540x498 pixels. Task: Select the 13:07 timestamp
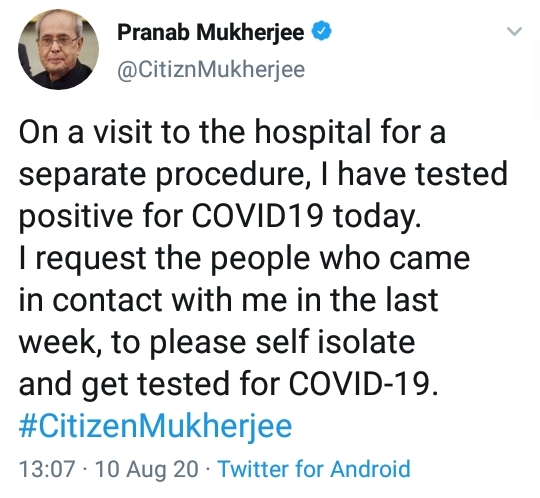coord(47,469)
